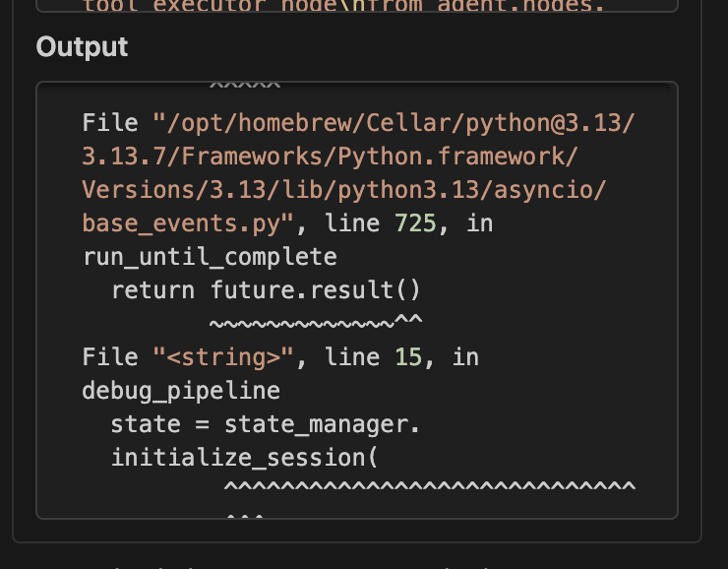The width and height of the screenshot is (728, 569).
Task: Click 'state = state_manager.' code line
Action: pyautogui.click(x=265, y=424)
